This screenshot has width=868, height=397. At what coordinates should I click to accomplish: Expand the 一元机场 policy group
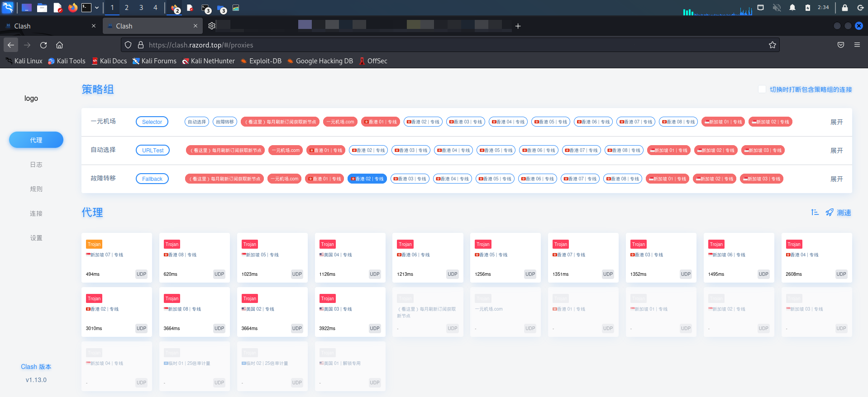pyautogui.click(x=836, y=122)
